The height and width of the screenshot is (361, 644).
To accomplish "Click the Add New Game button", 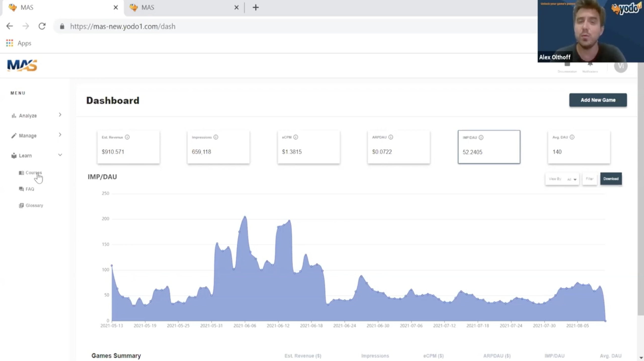I will (598, 100).
